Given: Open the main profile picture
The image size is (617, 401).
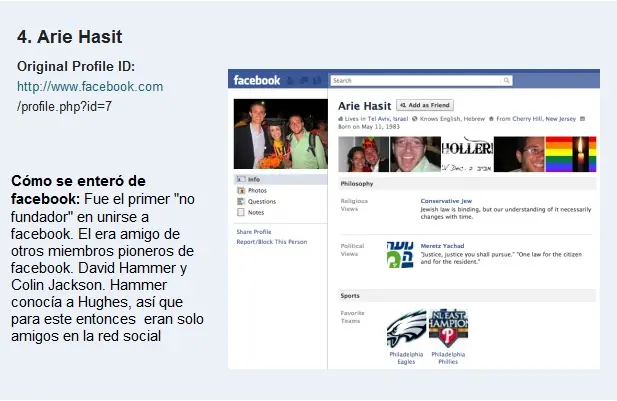Looking at the screenshot, I should [280, 134].
